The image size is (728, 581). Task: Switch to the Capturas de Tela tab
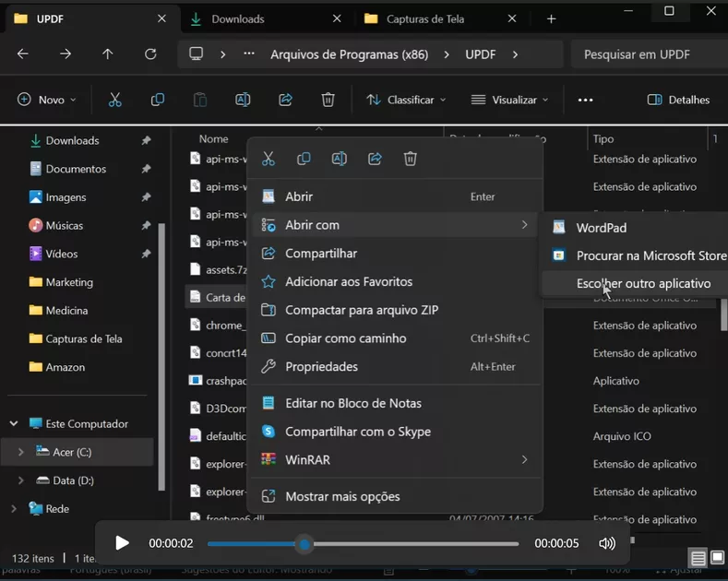(x=441, y=19)
